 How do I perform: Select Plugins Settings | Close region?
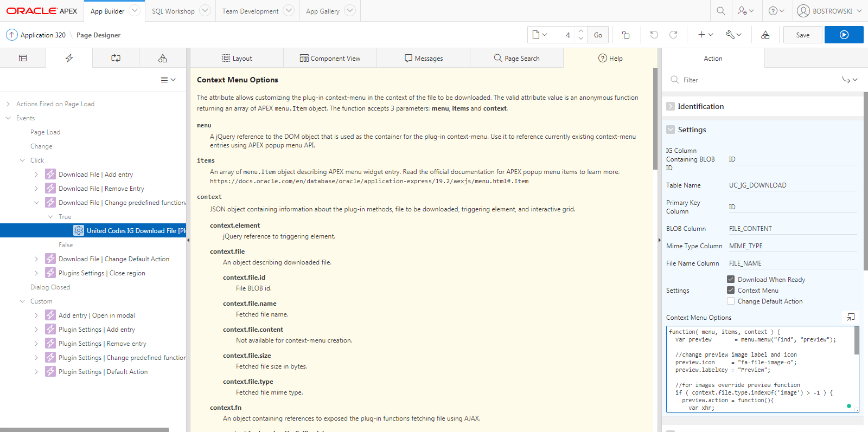102,273
